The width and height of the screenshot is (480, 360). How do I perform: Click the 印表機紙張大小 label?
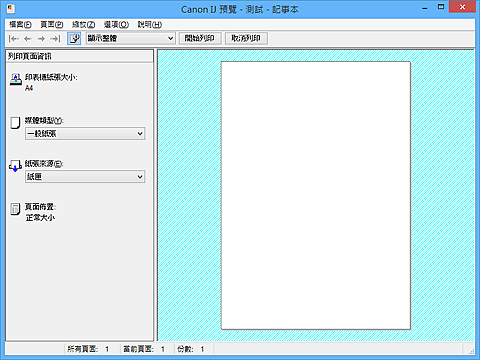pyautogui.click(x=51, y=77)
